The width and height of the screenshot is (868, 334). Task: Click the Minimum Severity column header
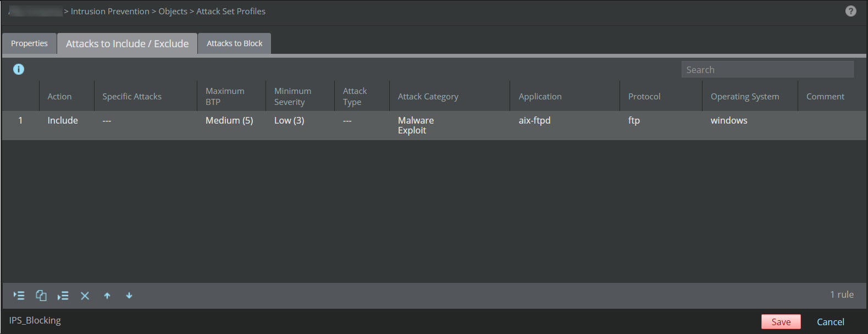(x=300, y=96)
